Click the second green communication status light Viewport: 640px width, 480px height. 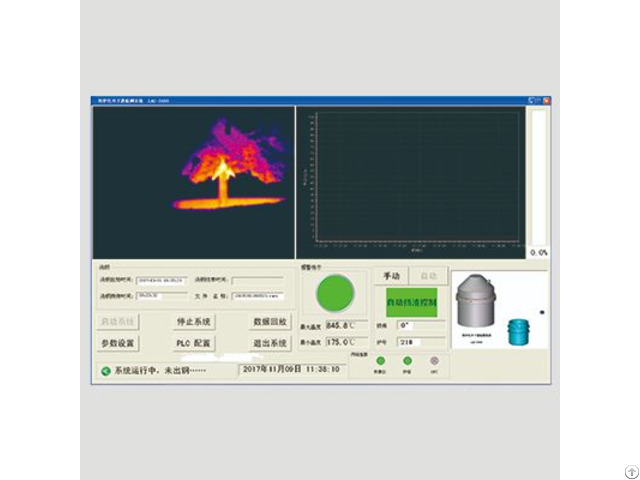pyautogui.click(x=408, y=361)
